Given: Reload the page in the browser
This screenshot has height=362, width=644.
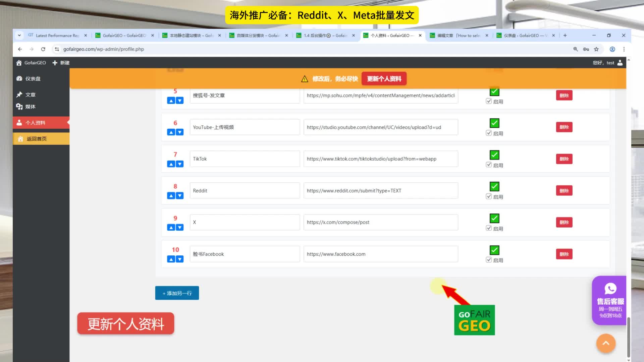Looking at the screenshot, I should 43,49.
